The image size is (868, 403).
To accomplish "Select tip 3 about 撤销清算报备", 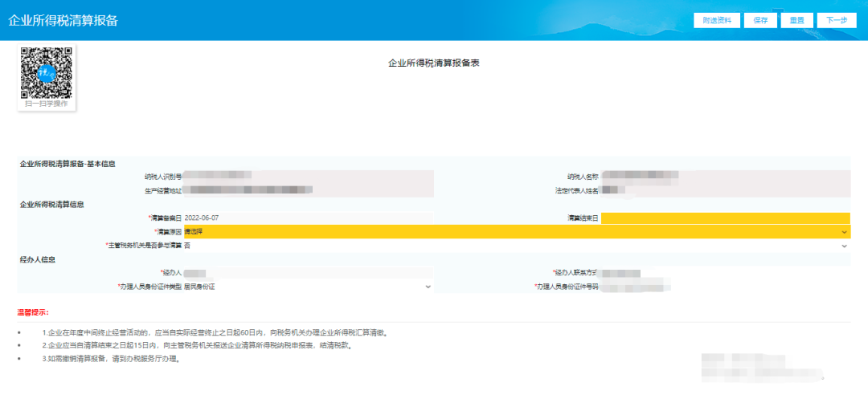I will pyautogui.click(x=112, y=359).
